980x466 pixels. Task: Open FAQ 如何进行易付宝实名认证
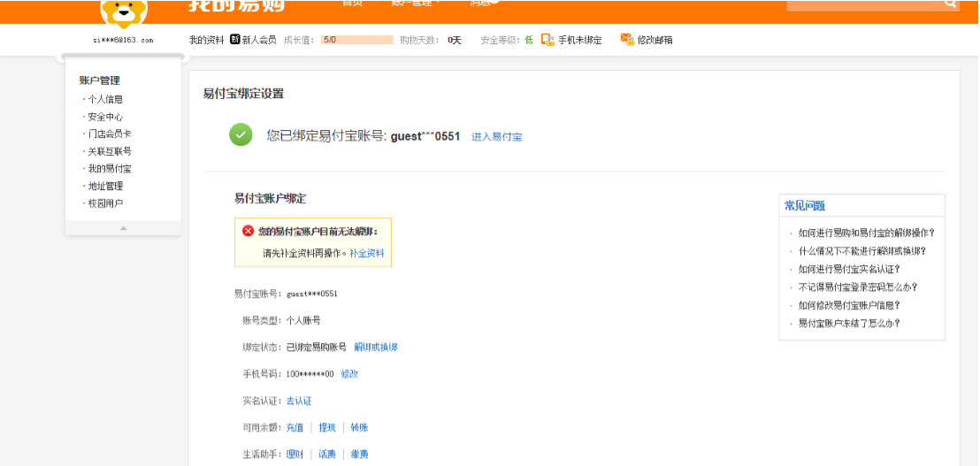pos(849,269)
